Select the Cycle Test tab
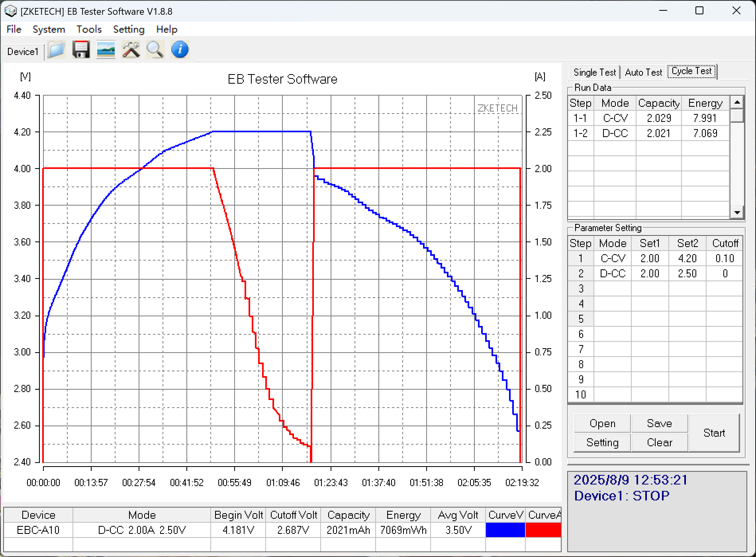The height and width of the screenshot is (557, 756). 691,71
